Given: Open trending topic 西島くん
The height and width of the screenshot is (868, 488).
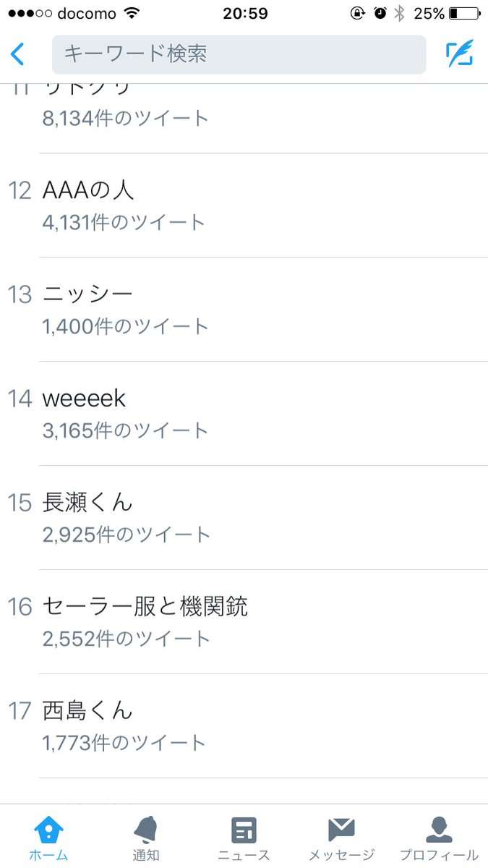Looking at the screenshot, I should point(87,711).
